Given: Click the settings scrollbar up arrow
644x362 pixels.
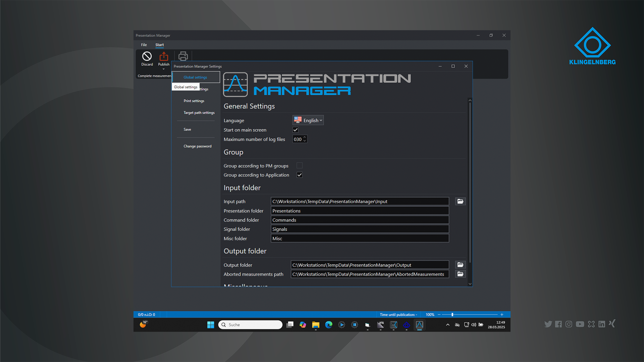Looking at the screenshot, I should [470, 100].
